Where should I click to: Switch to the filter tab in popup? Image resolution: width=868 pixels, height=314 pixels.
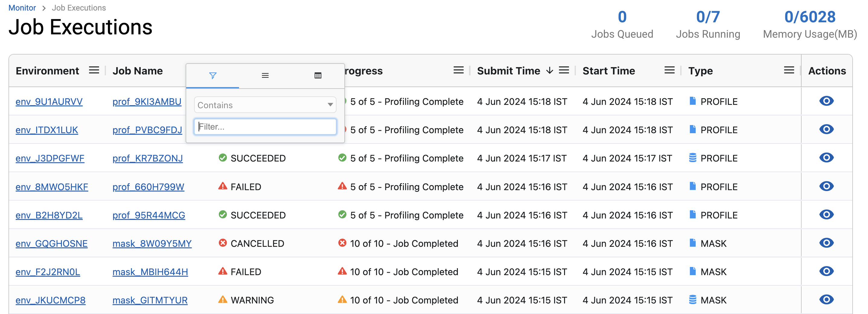point(212,76)
